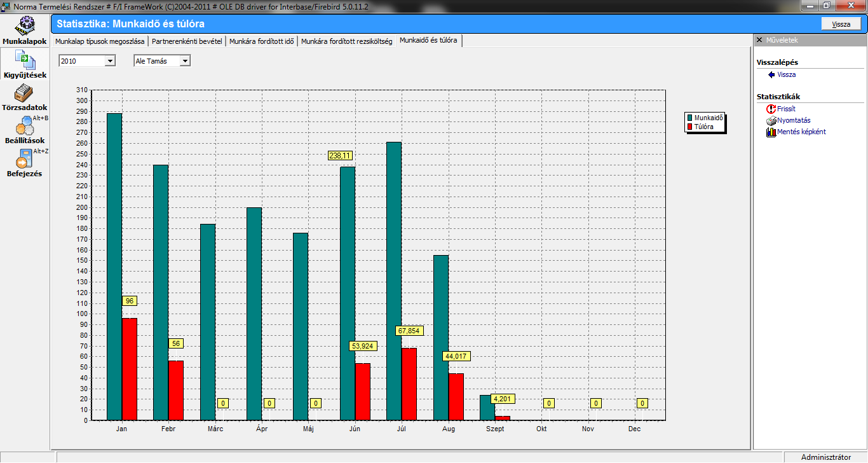Viewport: 868px width, 463px height.
Task: Click the 67,854 value label
Action: click(x=410, y=331)
